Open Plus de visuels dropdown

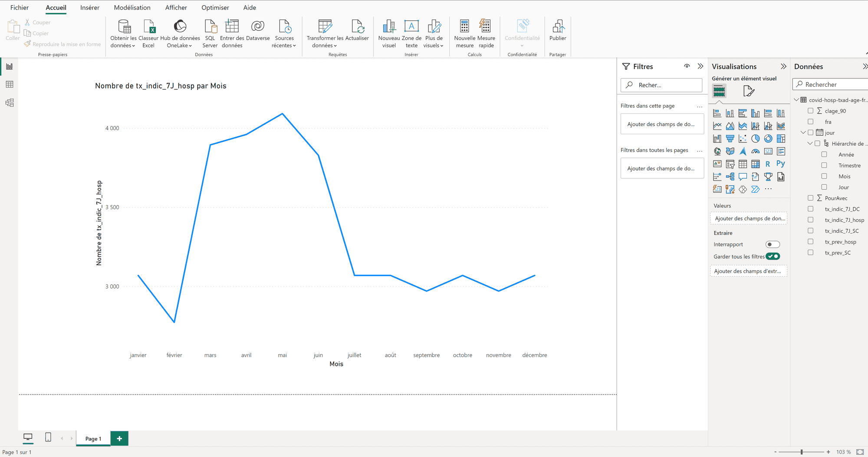click(x=434, y=33)
